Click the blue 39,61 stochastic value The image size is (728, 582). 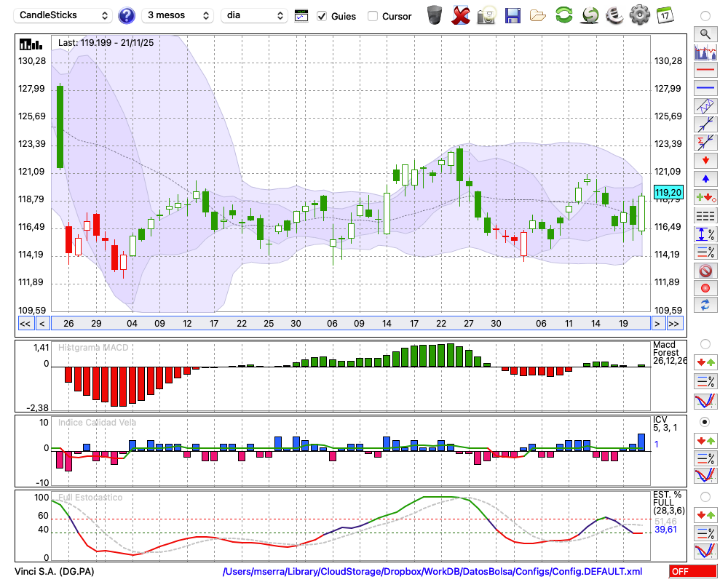pos(665,530)
